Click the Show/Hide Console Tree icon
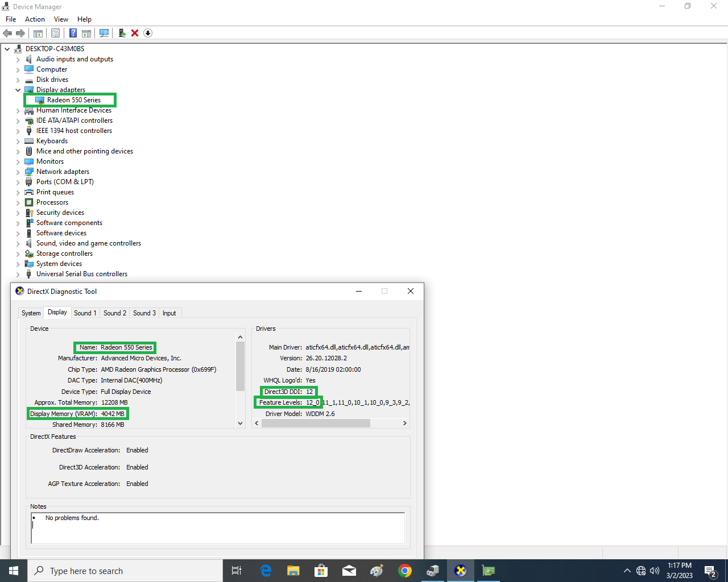728x582 pixels. (38, 33)
